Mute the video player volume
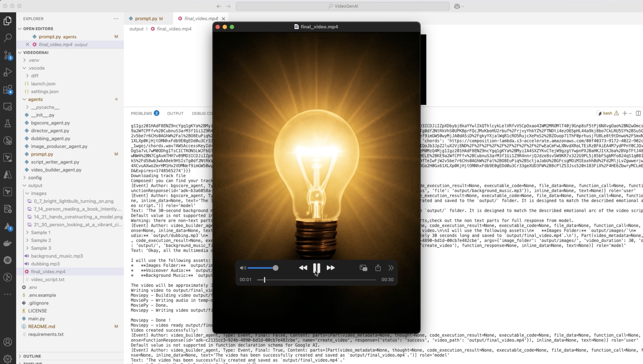 pos(243,268)
